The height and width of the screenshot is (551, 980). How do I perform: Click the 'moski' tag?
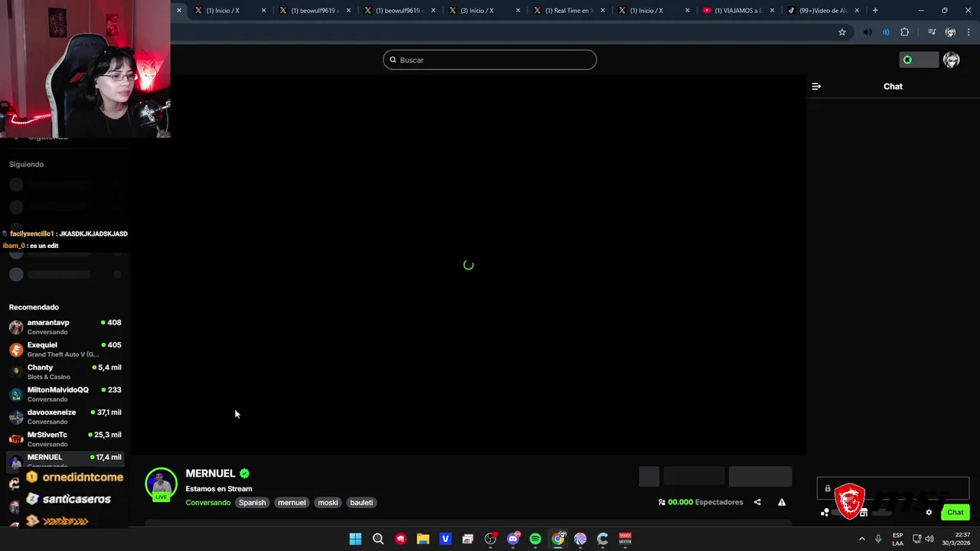(328, 503)
